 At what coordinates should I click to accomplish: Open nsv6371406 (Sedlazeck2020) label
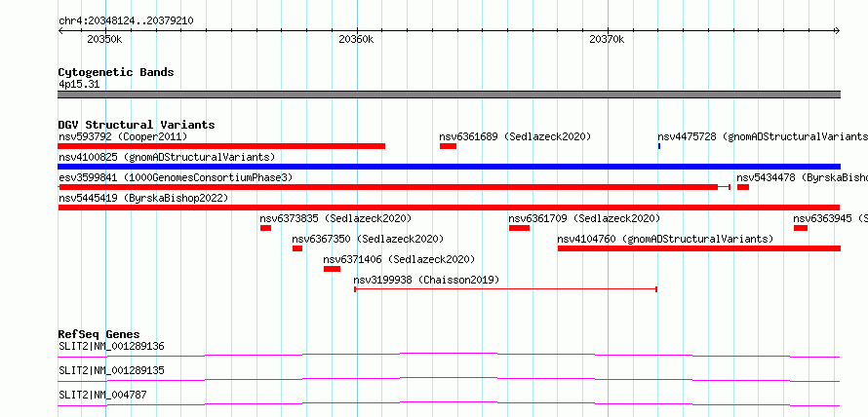coord(399,259)
